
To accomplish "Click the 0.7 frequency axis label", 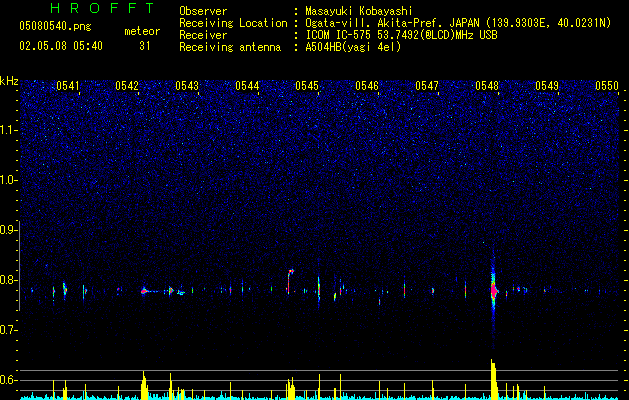I will click(9, 330).
